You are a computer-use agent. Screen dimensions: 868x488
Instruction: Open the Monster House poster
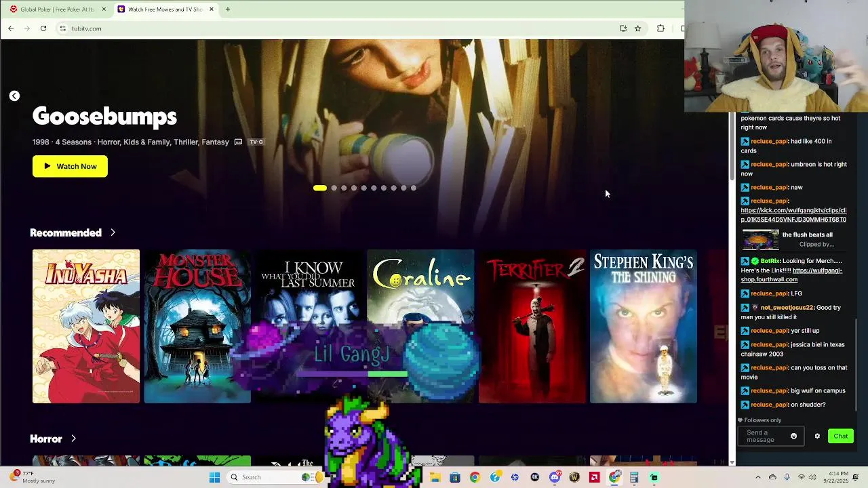pos(197,327)
